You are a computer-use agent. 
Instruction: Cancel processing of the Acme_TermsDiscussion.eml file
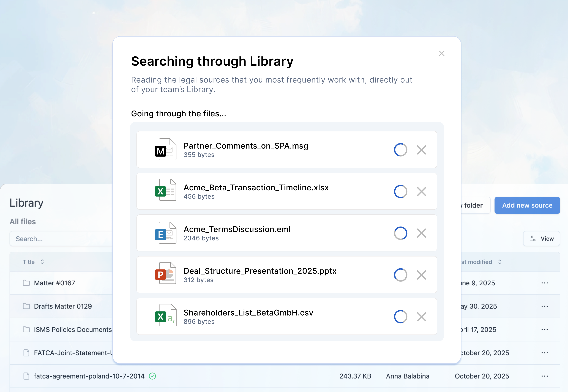[x=421, y=233]
